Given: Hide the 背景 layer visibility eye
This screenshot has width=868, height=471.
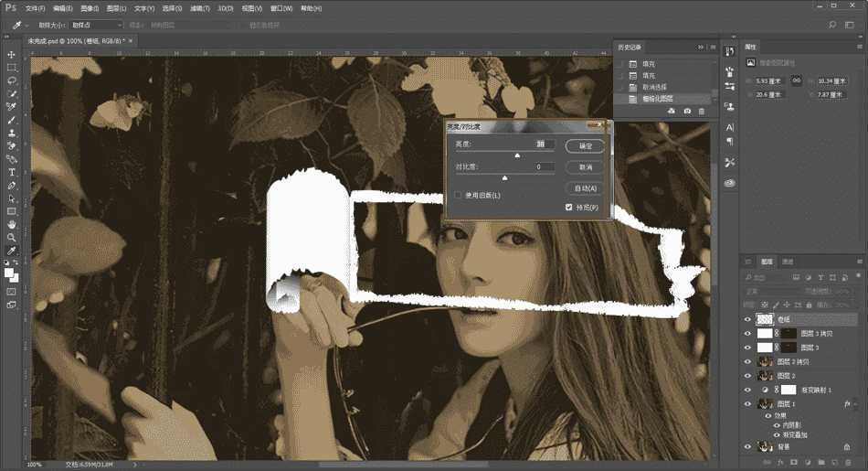Looking at the screenshot, I should click(x=748, y=447).
